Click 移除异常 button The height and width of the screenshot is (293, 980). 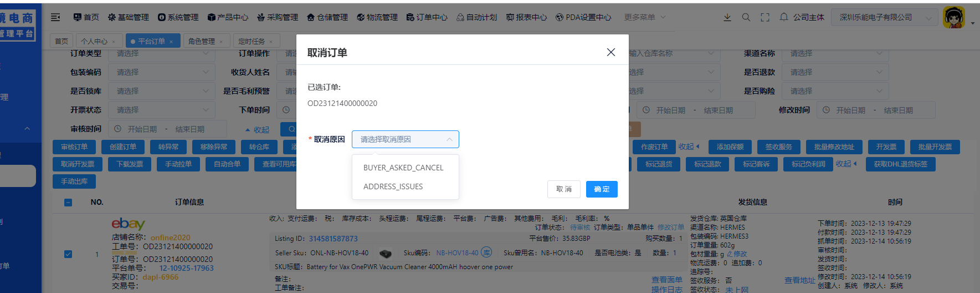pos(214,147)
